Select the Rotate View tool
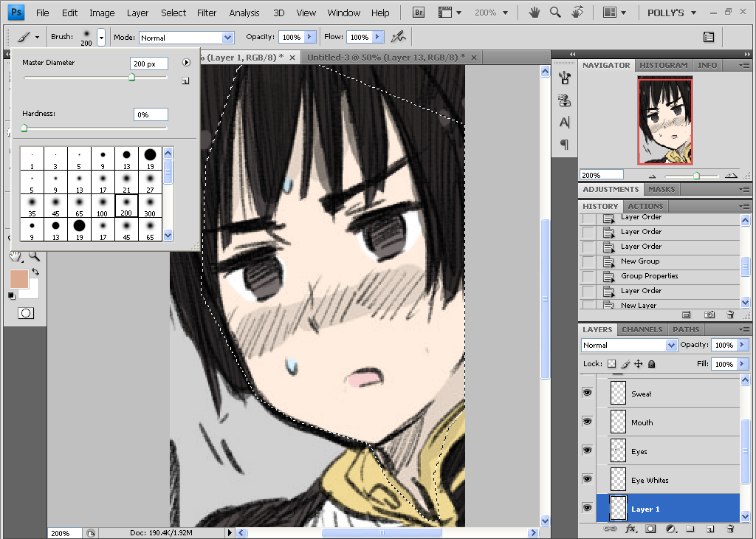756x539 pixels. [577, 13]
